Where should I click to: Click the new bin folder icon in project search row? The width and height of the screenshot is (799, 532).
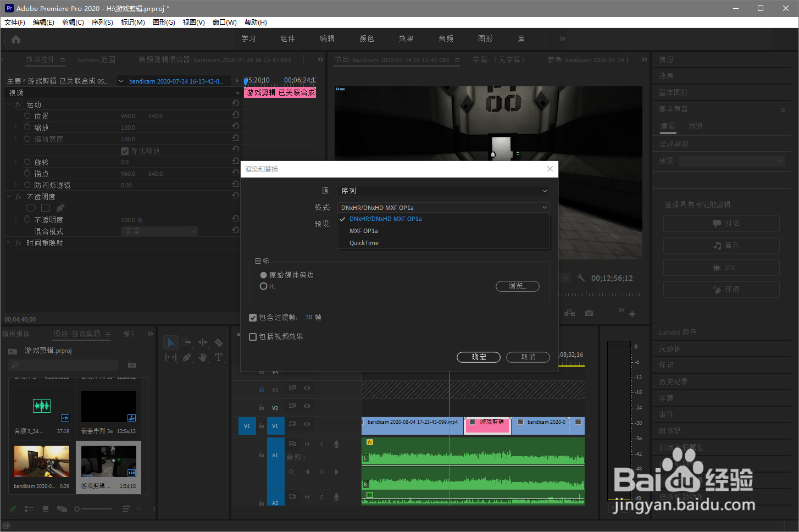[132, 365]
